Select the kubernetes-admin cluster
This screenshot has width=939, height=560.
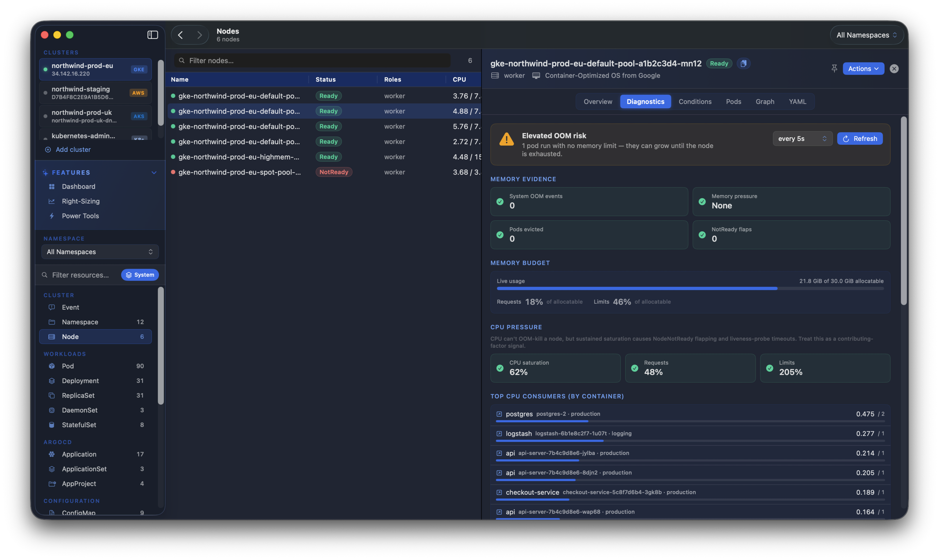click(x=95, y=135)
